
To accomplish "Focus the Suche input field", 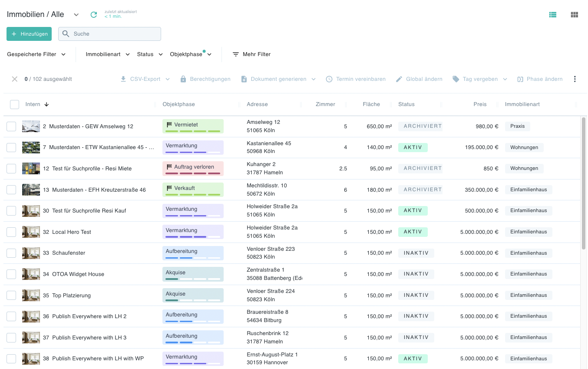I will click(109, 34).
